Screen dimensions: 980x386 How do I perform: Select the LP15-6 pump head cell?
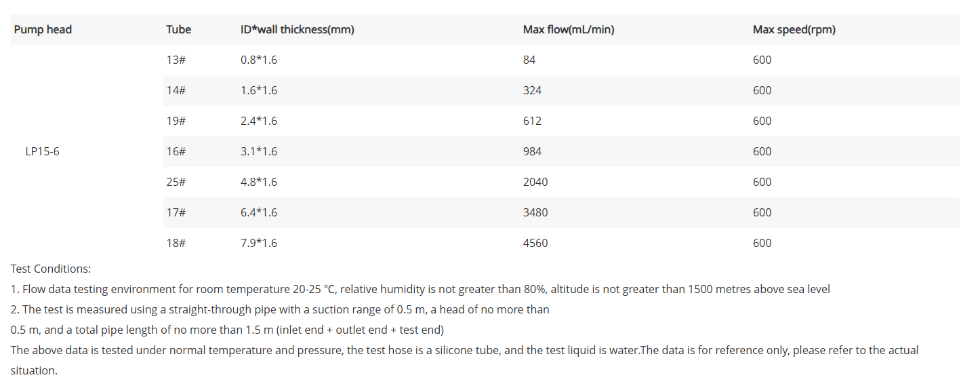[42, 151]
